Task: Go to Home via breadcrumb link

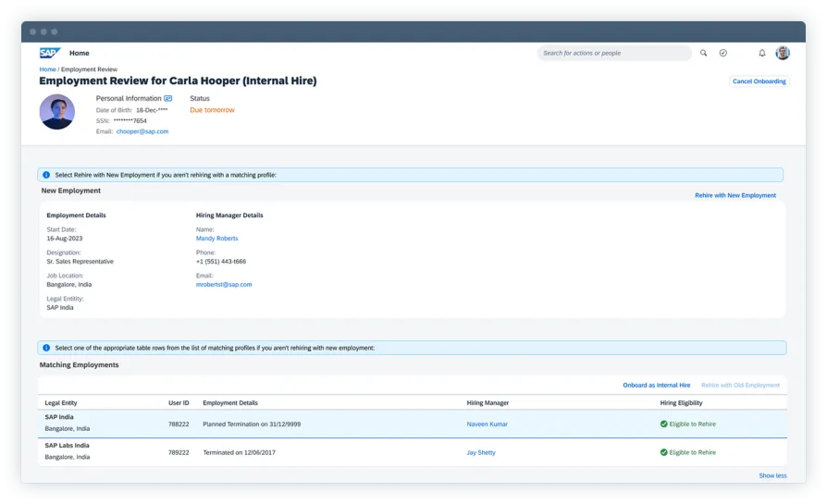Action: (x=47, y=69)
